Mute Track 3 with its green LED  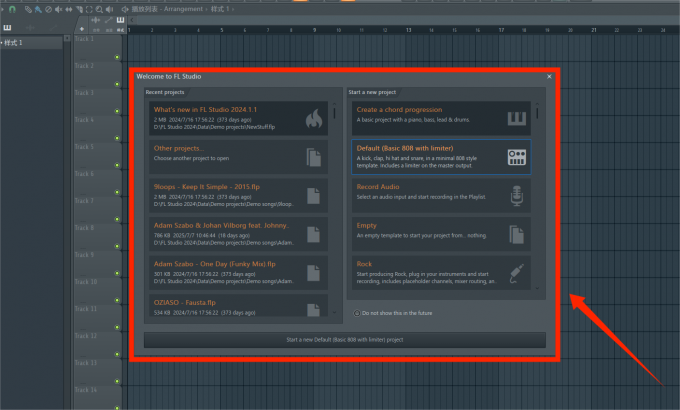[x=117, y=111]
